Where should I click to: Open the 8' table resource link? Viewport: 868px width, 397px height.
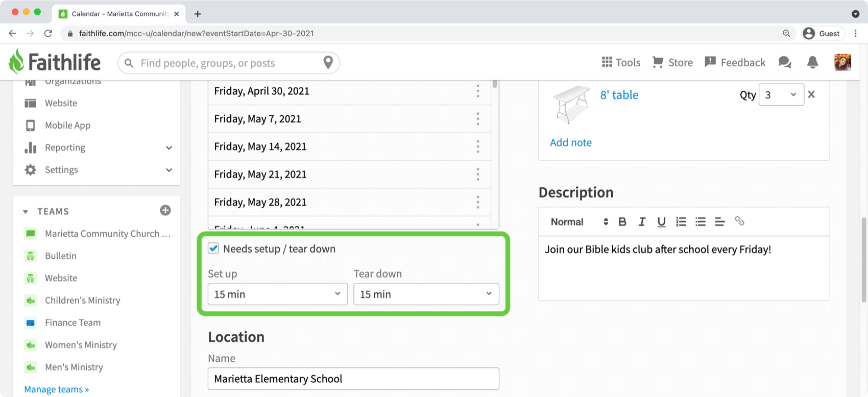(x=619, y=95)
